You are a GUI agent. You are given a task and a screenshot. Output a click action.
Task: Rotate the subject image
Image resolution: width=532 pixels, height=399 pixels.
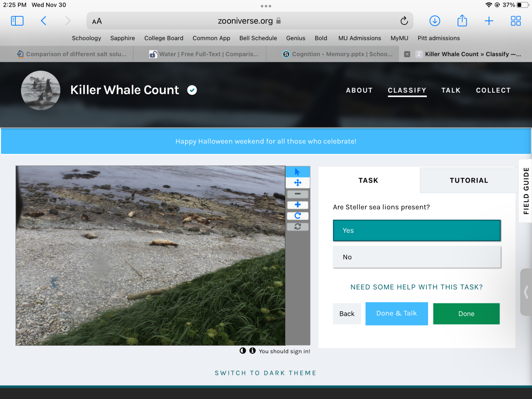[298, 215]
